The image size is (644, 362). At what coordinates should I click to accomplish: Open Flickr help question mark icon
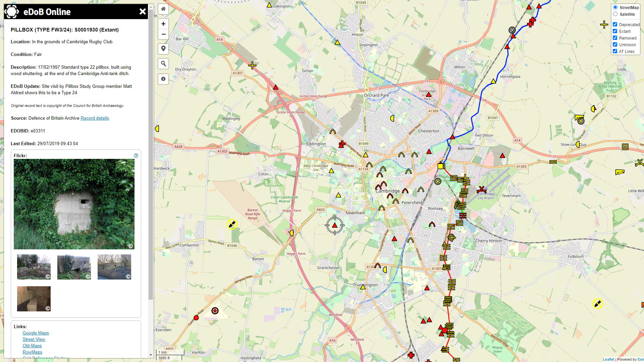pyautogui.click(x=136, y=156)
